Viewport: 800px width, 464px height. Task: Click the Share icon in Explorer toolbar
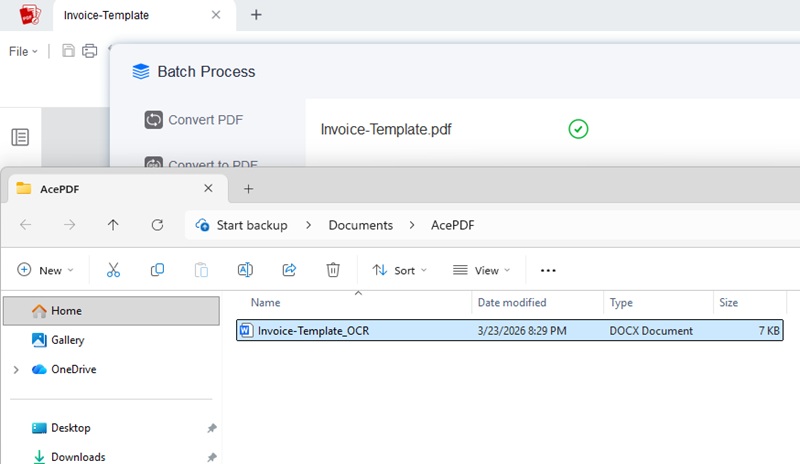tap(289, 270)
